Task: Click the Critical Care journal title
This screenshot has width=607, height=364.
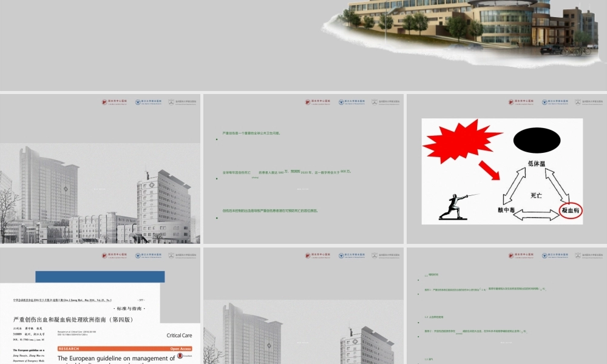Action: 178,335
